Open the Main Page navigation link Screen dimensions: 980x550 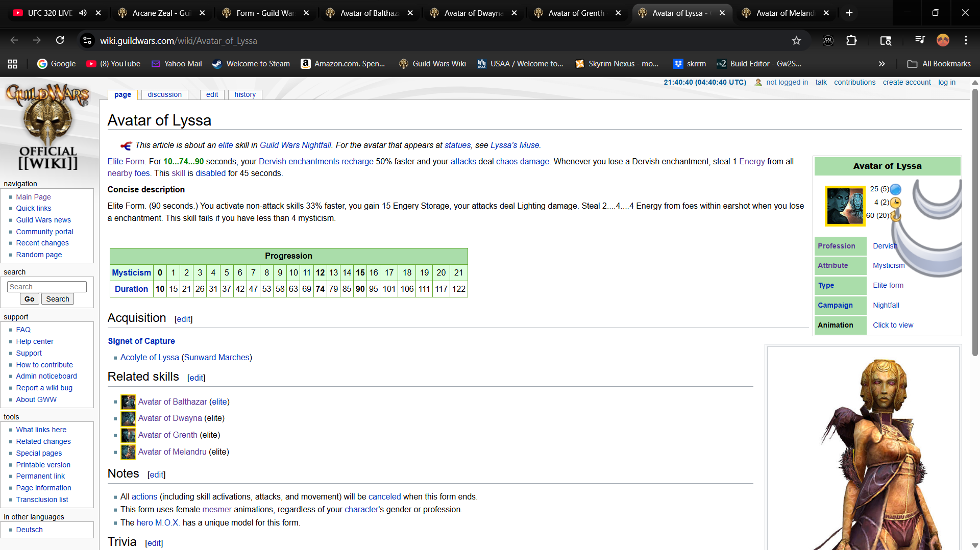tap(33, 197)
